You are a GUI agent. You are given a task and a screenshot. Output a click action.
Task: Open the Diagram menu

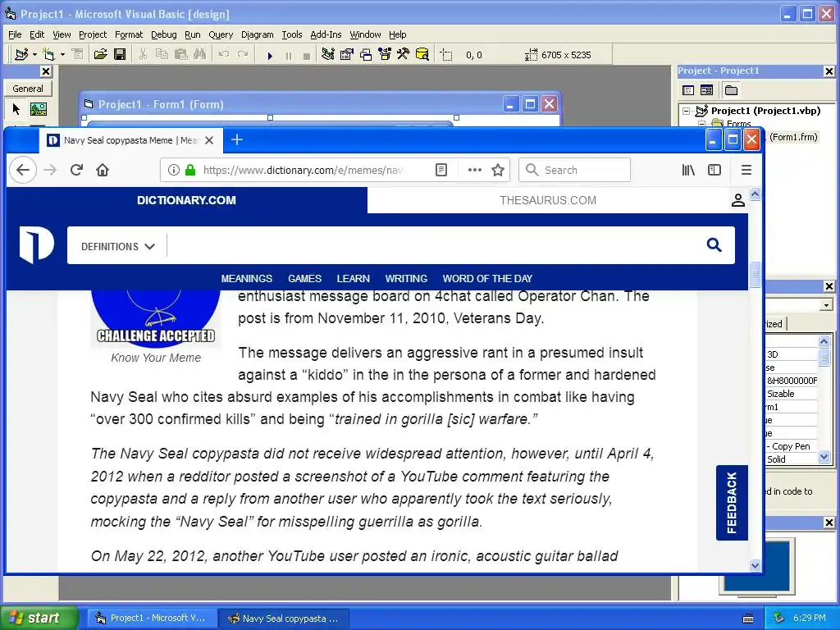[257, 34]
